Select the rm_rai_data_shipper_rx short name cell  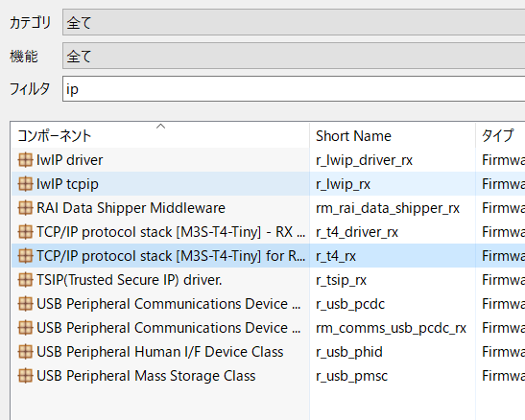[388, 208]
